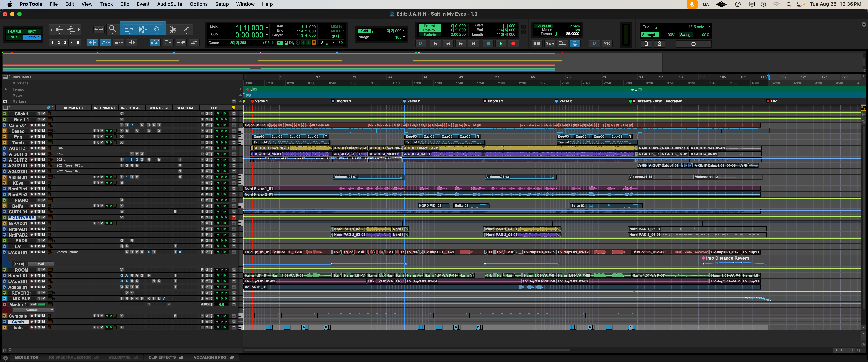868x362 pixels.
Task: Select the Scrubber speaker tool
Action: 172,29
